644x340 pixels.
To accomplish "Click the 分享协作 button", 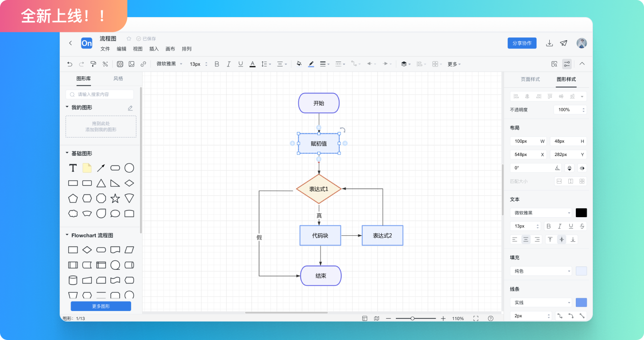I will pos(522,43).
